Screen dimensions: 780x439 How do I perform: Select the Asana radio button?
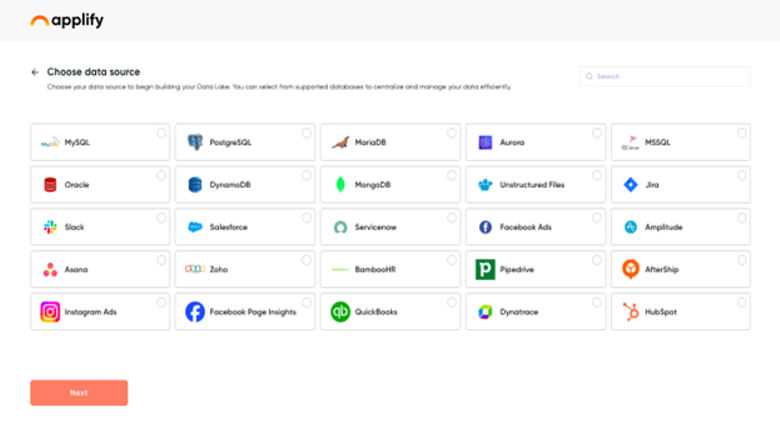(161, 260)
